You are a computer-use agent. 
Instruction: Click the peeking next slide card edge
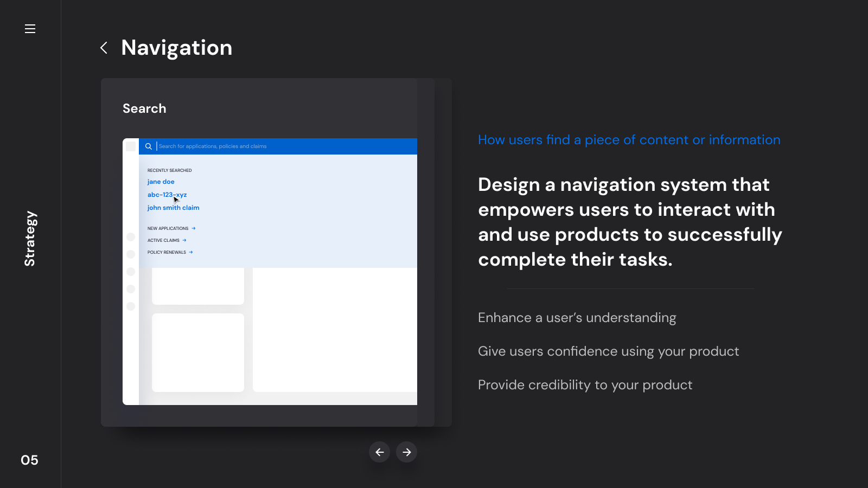tap(426, 252)
